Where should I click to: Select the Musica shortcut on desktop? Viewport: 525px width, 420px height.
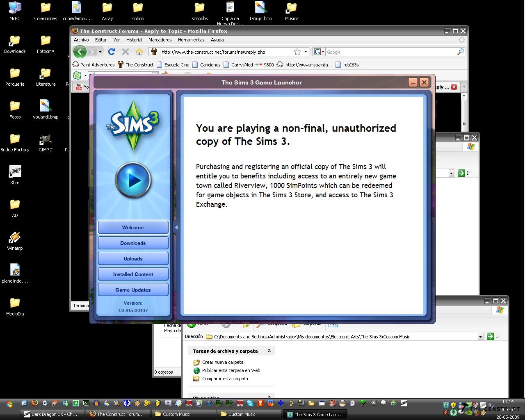292,11
